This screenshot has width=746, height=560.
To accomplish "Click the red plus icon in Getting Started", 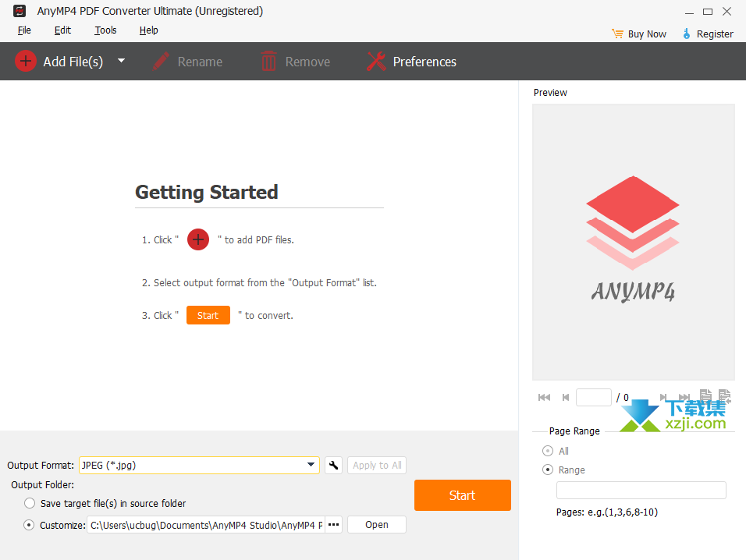I will point(198,239).
